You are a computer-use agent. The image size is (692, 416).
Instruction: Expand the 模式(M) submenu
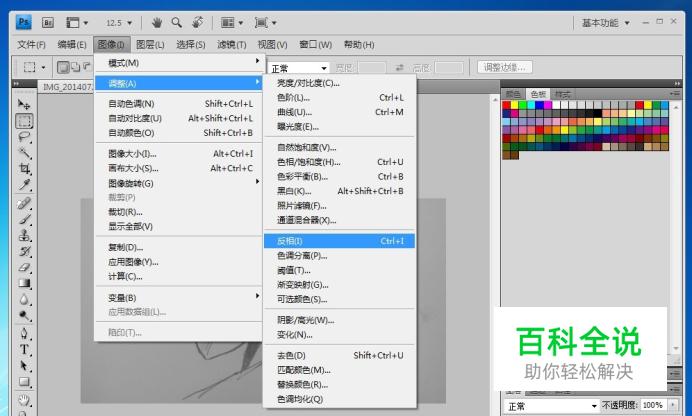click(x=180, y=63)
